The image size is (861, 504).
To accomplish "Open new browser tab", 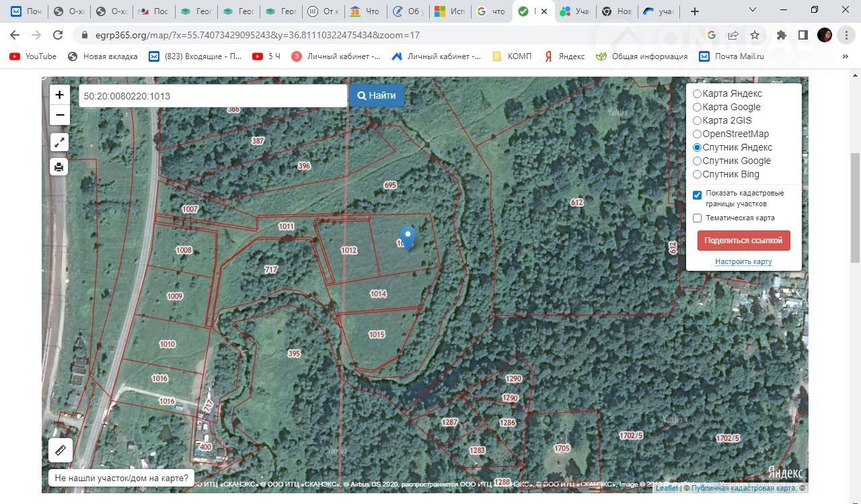I will [x=695, y=11].
